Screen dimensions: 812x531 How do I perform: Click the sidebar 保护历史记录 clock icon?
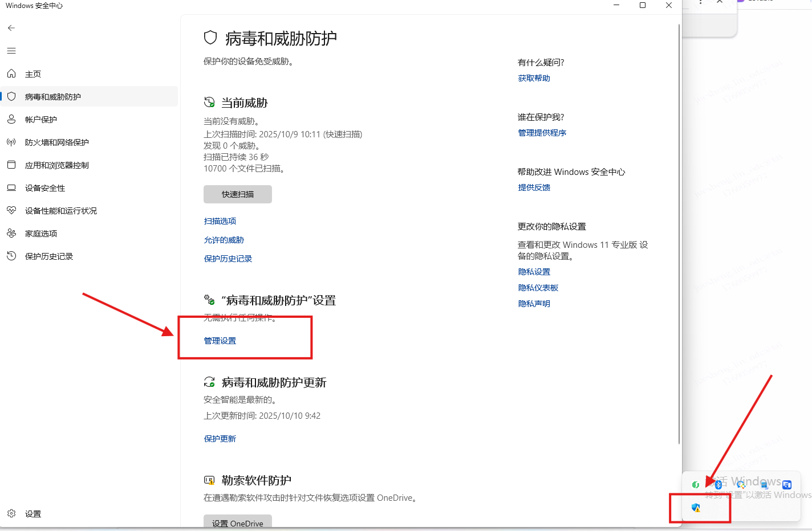point(11,256)
